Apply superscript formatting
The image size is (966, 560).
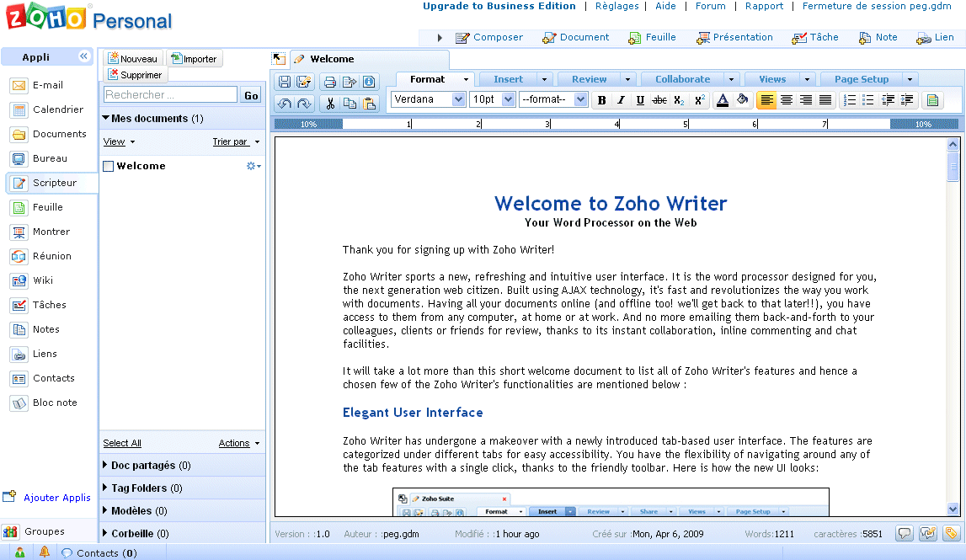pyautogui.click(x=699, y=100)
